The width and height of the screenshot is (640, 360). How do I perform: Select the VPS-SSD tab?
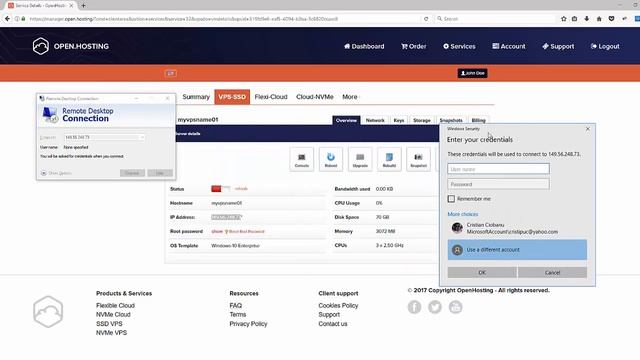[232, 97]
